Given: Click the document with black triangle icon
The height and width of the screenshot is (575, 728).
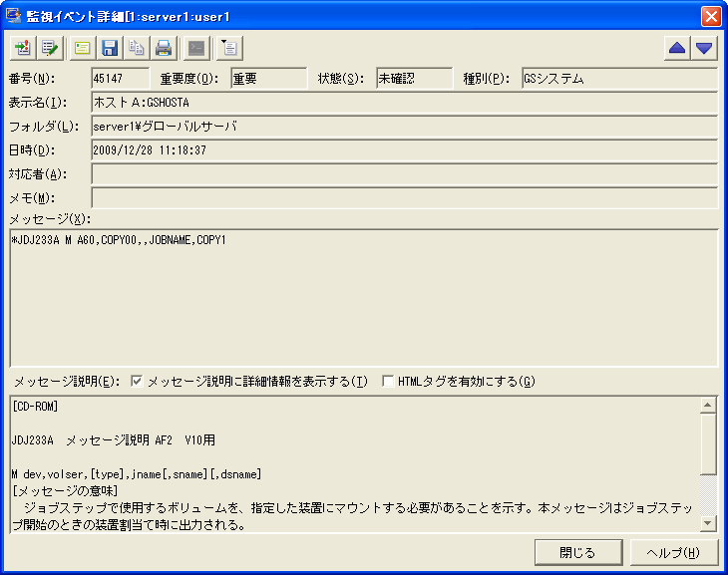Looking at the screenshot, I should (x=229, y=48).
